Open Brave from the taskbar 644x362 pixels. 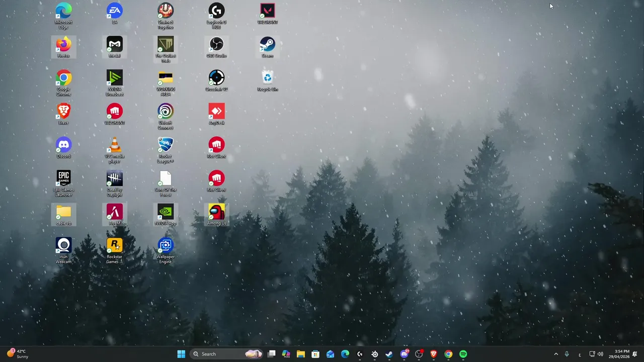click(x=433, y=354)
